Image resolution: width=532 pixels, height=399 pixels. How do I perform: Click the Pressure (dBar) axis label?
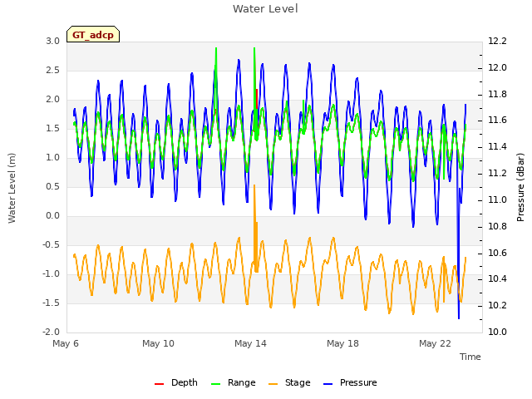click(x=520, y=187)
